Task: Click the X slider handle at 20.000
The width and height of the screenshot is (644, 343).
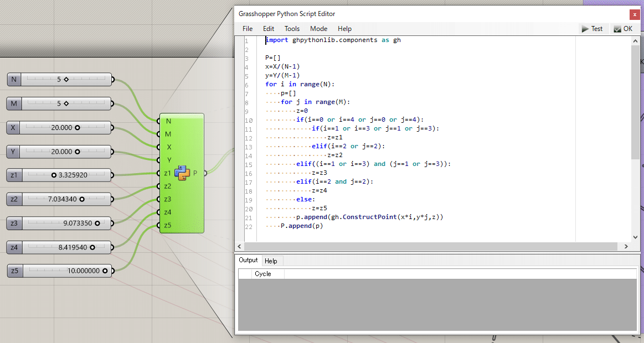Action: click(x=77, y=128)
